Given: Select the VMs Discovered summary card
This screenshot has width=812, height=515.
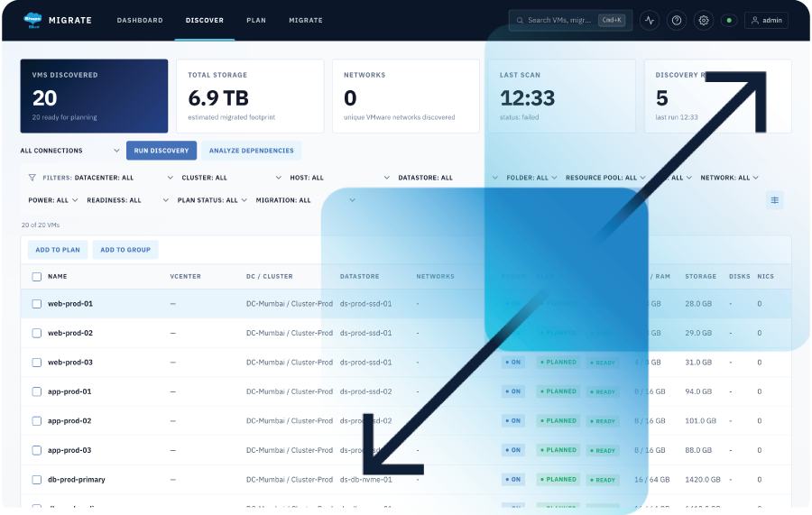Looking at the screenshot, I should click(94, 96).
